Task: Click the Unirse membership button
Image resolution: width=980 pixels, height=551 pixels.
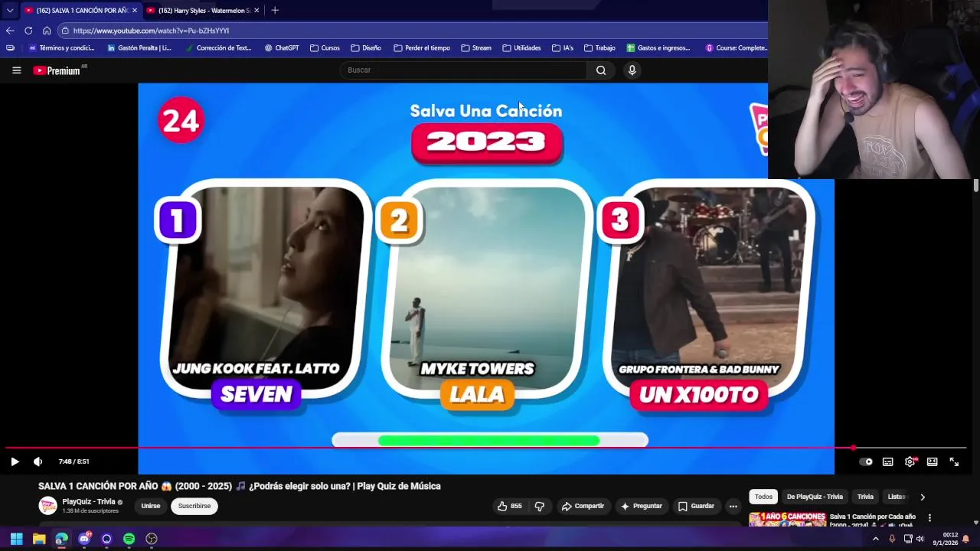Action: point(151,506)
